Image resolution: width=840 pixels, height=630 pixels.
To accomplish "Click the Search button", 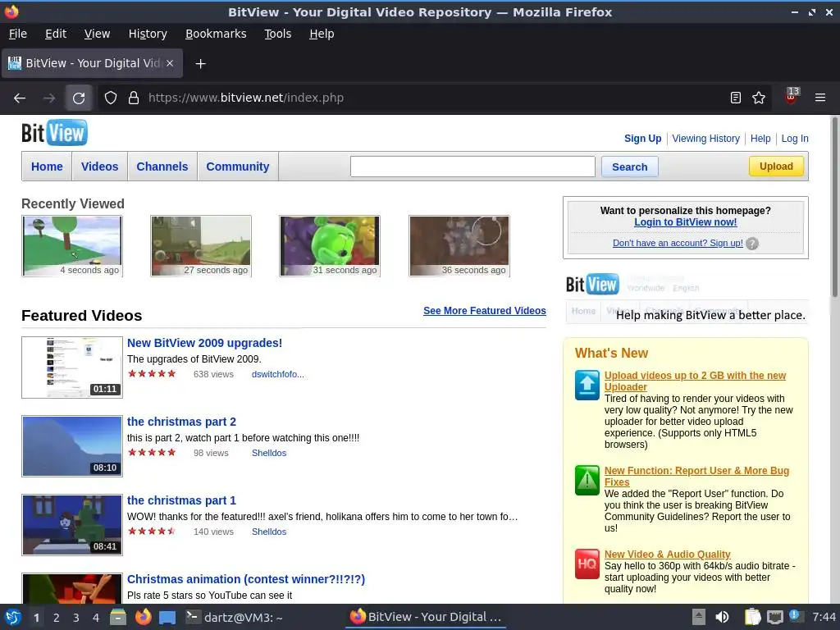I will pos(629,167).
